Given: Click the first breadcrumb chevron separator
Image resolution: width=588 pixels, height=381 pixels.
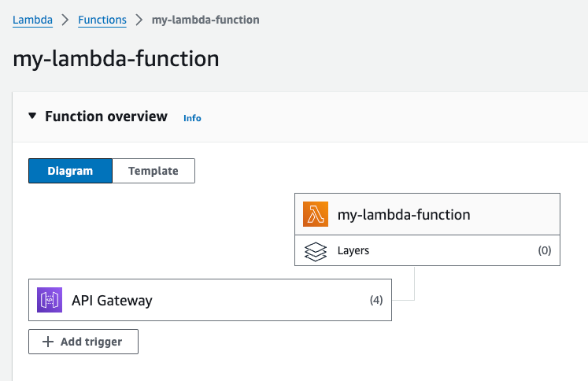Looking at the screenshot, I should (x=65, y=20).
